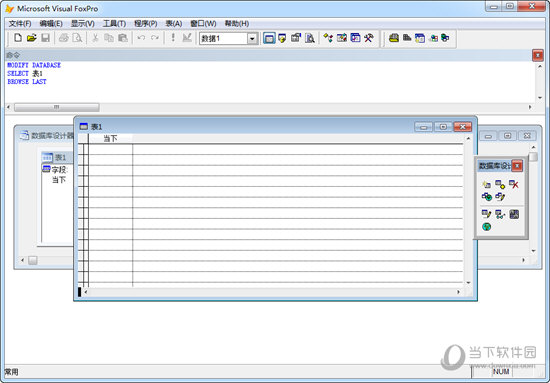The image size is (550, 383).
Task: Click New Local View pencil icon
Action: [x=500, y=197]
